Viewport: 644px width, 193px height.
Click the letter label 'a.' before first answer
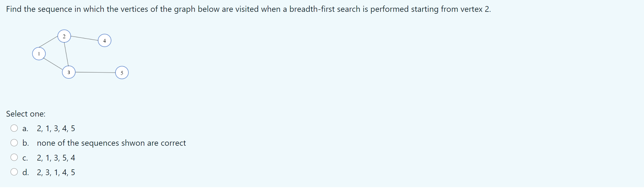26,128
